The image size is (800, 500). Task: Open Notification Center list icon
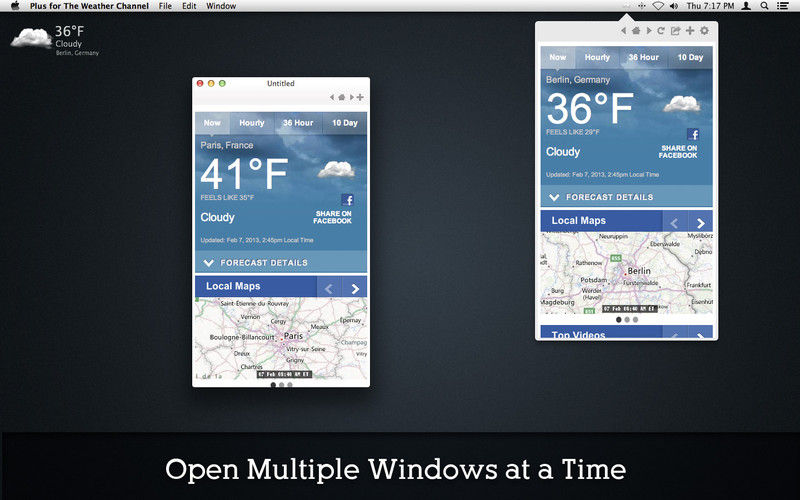(x=782, y=6)
